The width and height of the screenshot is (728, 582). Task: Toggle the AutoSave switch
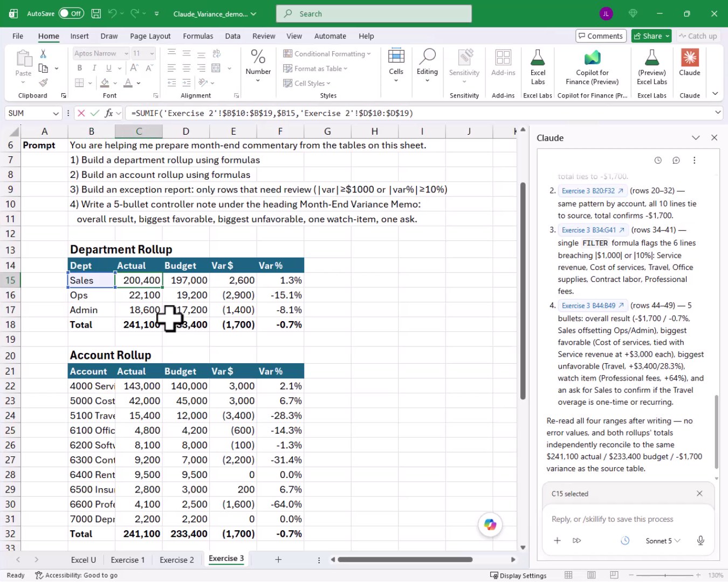pos(71,13)
